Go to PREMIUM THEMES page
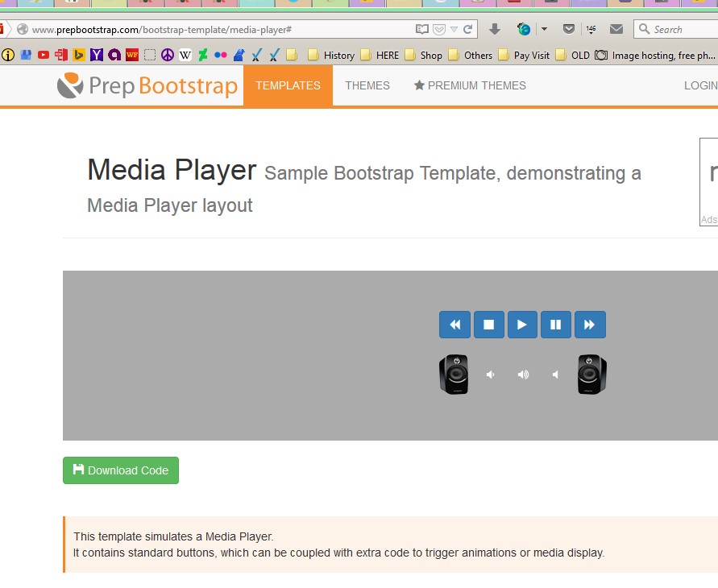The image size is (718, 588). tap(470, 85)
